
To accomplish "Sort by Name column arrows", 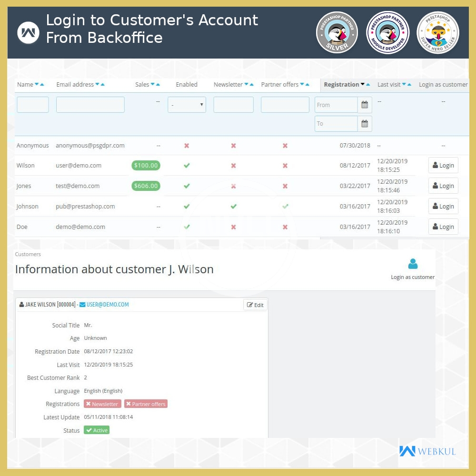I will click(39, 85).
